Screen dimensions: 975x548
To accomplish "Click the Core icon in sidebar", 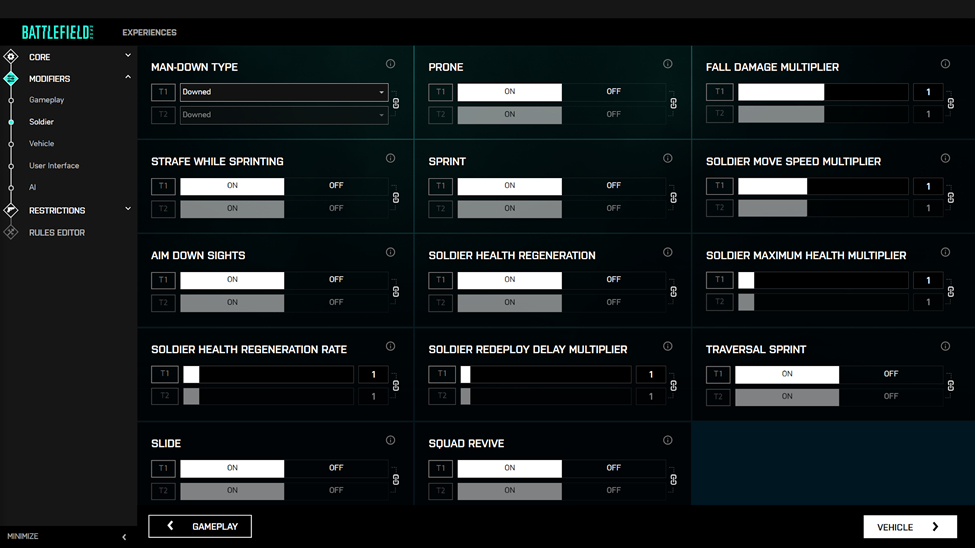I will coord(11,57).
